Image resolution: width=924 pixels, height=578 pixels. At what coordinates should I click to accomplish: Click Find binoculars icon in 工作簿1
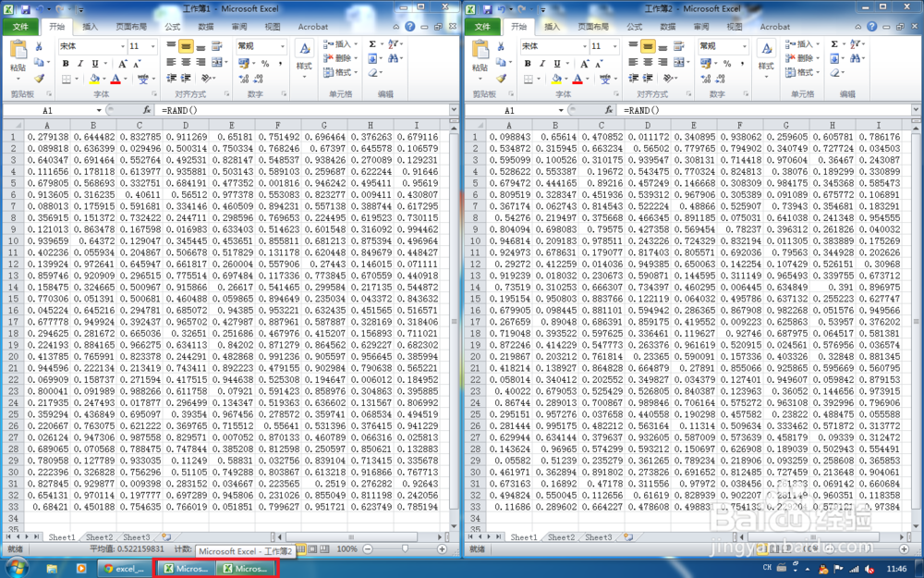coord(394,58)
